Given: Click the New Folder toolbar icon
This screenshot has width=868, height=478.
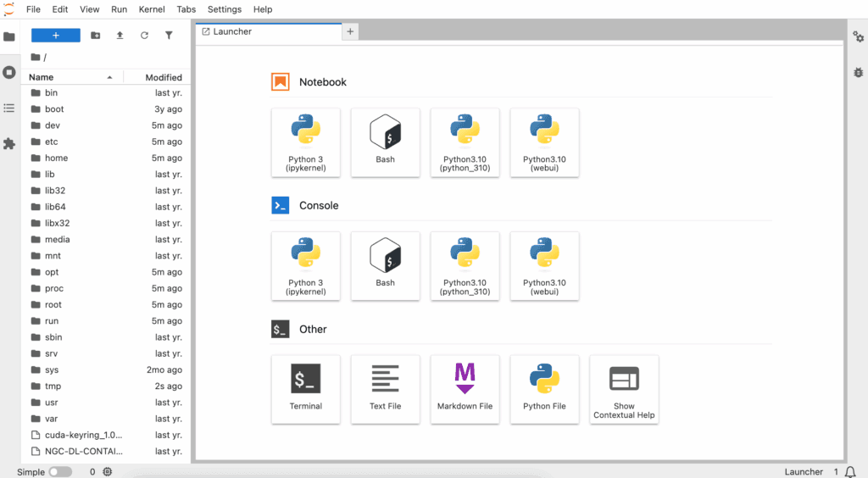Looking at the screenshot, I should point(95,36).
